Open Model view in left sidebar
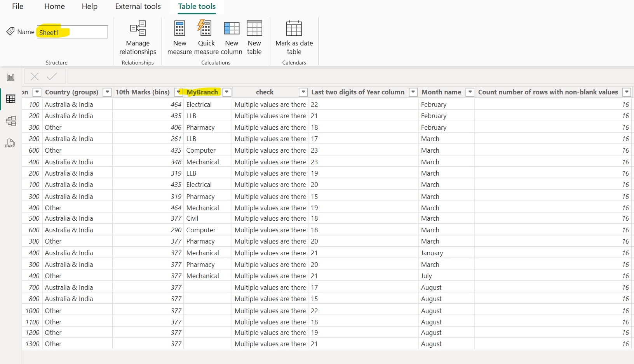This screenshot has width=634, height=364. point(10,121)
